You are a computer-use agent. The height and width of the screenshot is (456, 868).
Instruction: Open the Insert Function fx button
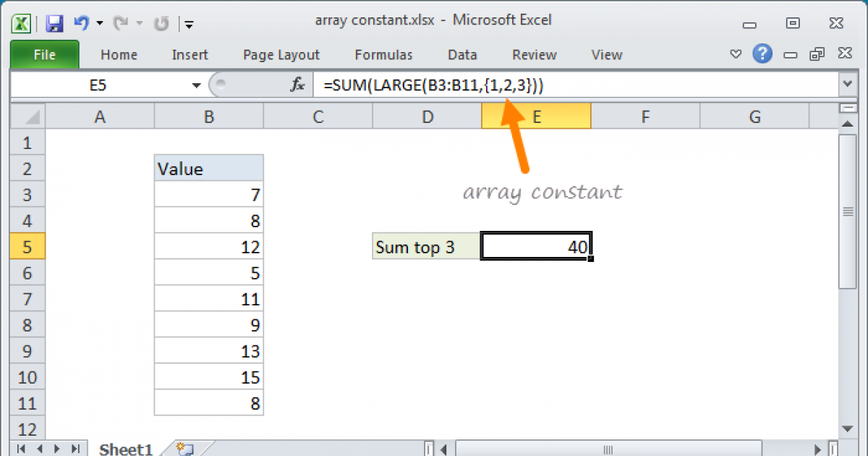click(x=297, y=85)
